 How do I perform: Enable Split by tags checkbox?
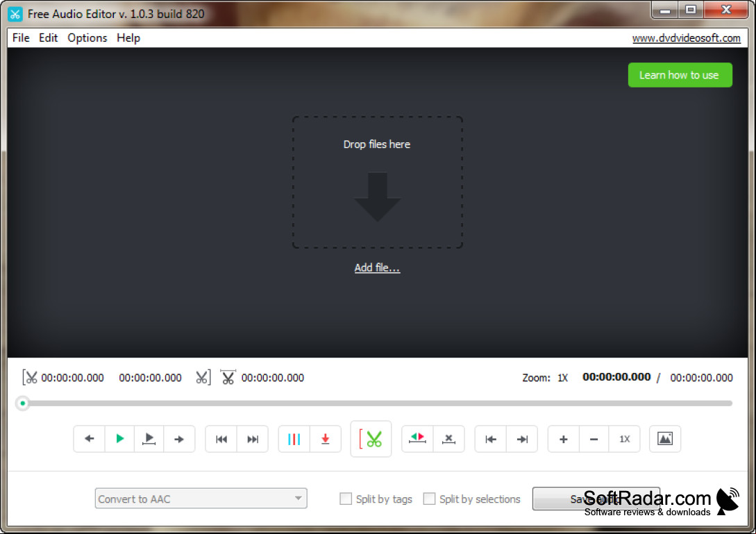coord(346,499)
